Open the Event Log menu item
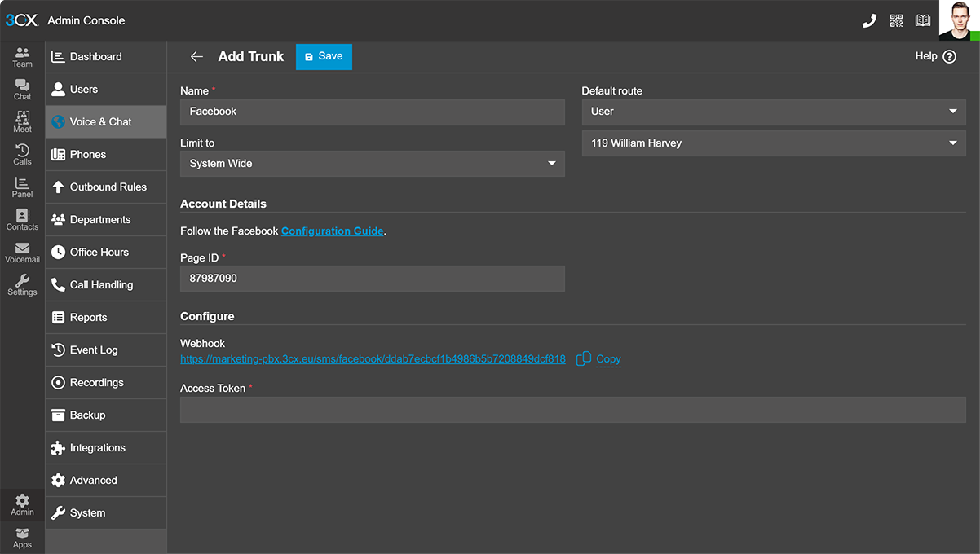The width and height of the screenshot is (980, 554). 106,350
